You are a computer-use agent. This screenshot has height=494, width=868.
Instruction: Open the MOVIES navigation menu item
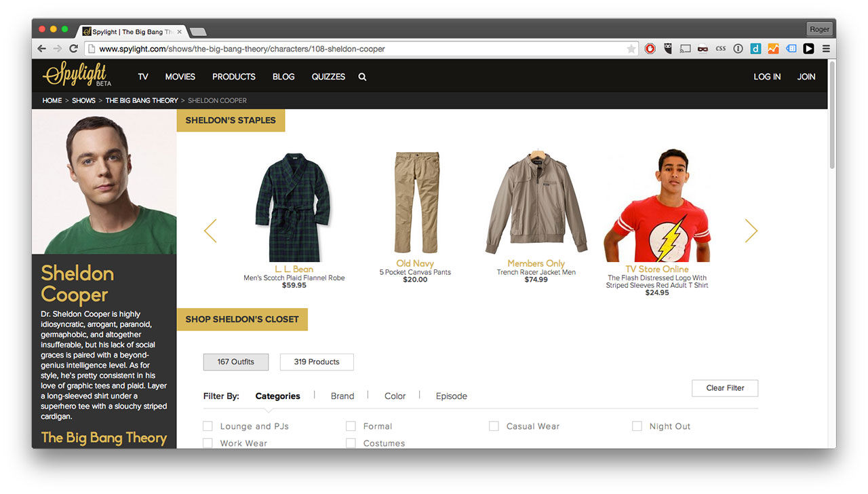(x=180, y=77)
